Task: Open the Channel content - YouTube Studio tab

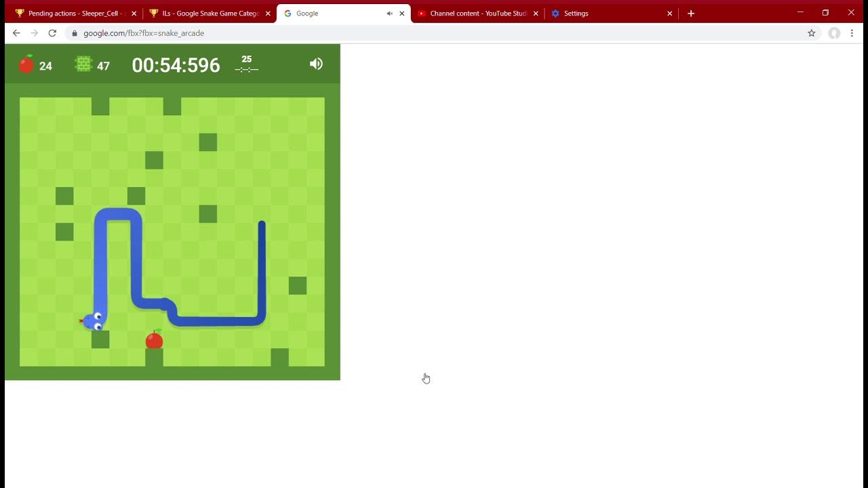Action: tap(478, 14)
